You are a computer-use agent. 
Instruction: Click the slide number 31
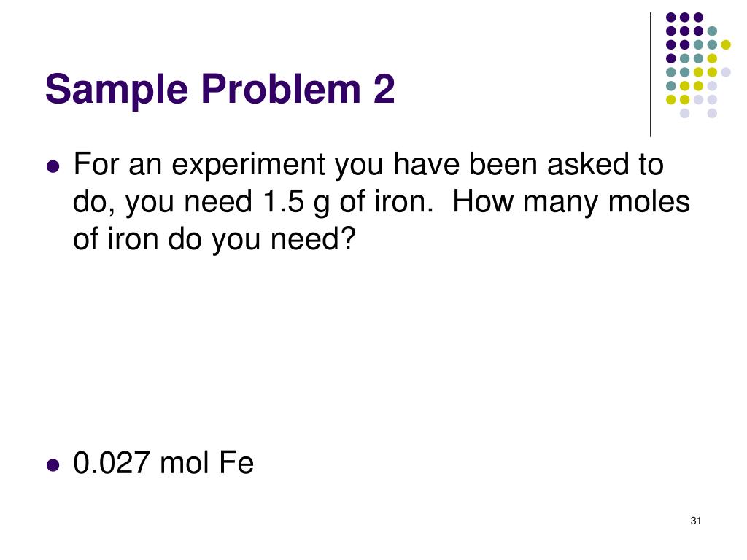pyautogui.click(x=695, y=521)
